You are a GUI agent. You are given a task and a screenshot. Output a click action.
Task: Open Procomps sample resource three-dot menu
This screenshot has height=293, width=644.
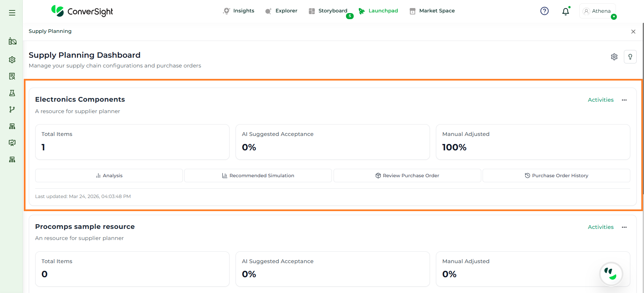tap(624, 227)
